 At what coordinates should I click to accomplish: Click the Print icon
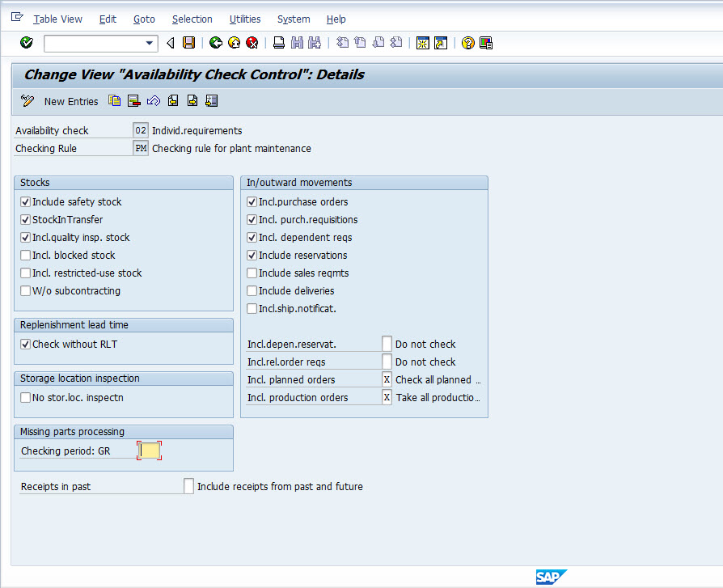(277, 42)
